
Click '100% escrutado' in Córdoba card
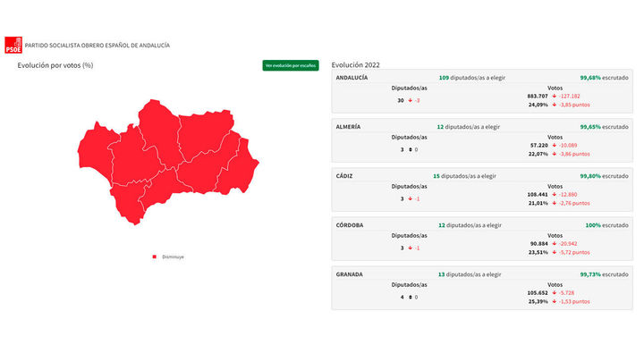[606, 225]
